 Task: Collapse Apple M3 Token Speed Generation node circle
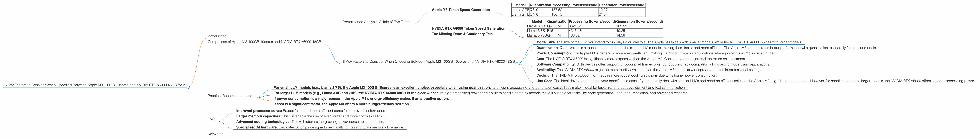[491, 12]
